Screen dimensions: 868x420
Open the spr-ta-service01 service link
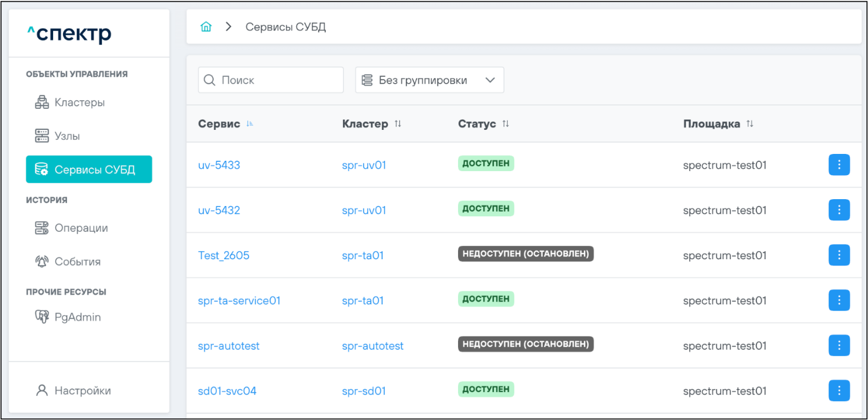click(x=239, y=300)
